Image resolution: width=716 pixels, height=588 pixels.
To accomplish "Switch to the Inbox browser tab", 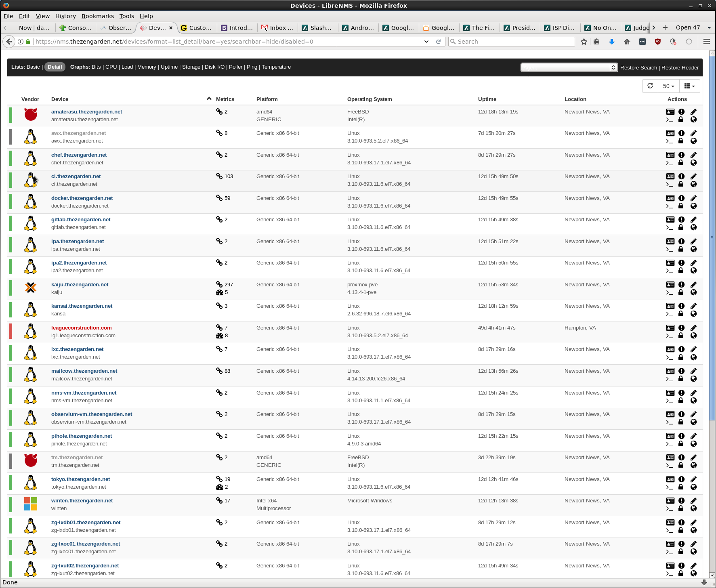I will [277, 27].
